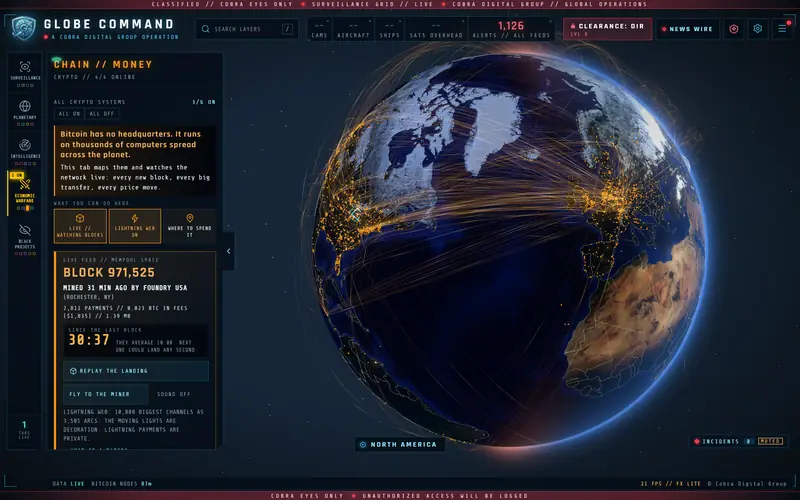
Task: Collapse the side panel with the chevron
Action: 228,251
